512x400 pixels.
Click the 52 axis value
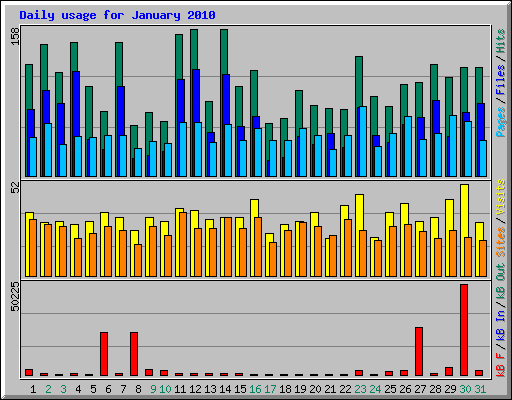15,188
